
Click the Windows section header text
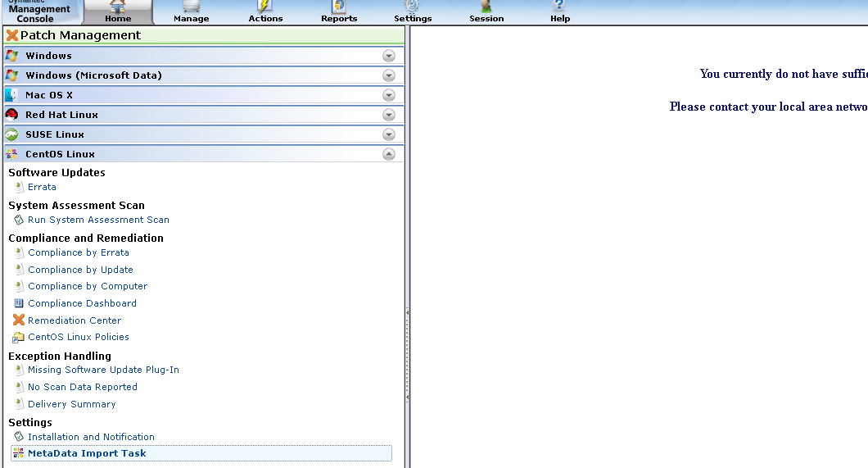(x=48, y=56)
